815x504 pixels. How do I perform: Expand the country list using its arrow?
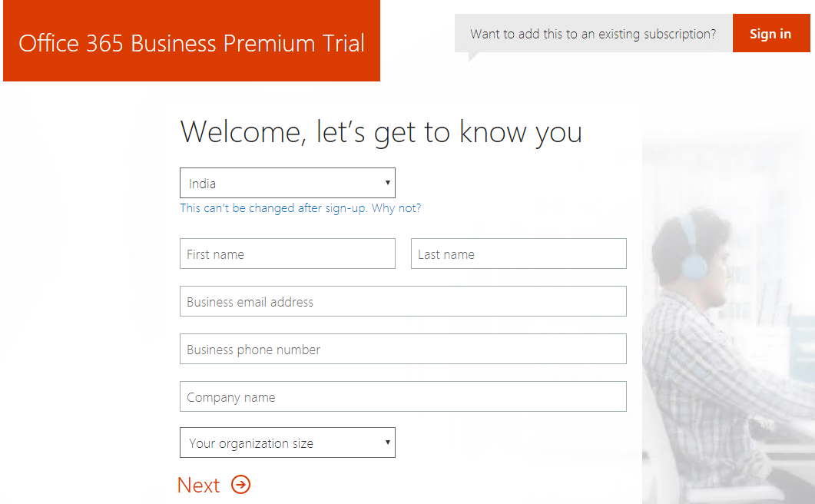(x=387, y=183)
